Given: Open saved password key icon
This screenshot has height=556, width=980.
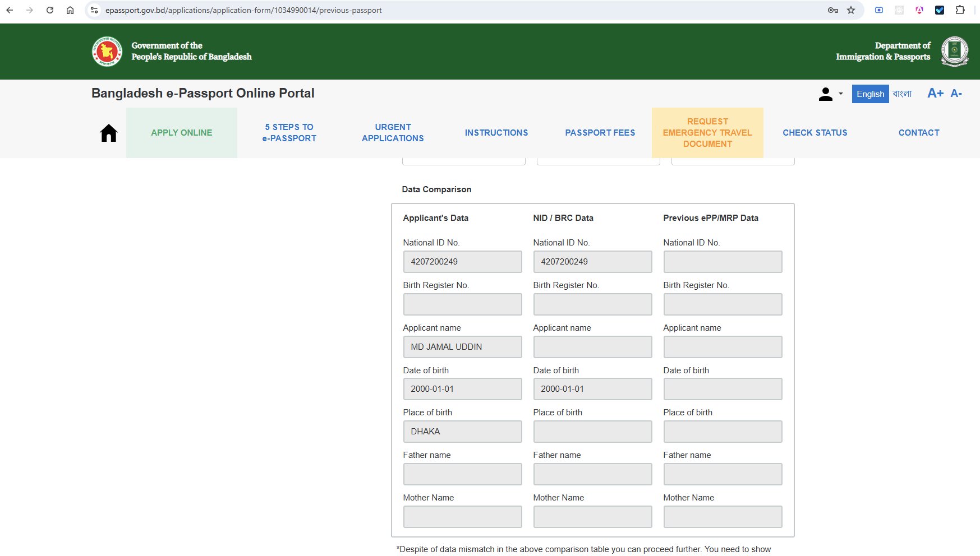Looking at the screenshot, I should point(833,10).
